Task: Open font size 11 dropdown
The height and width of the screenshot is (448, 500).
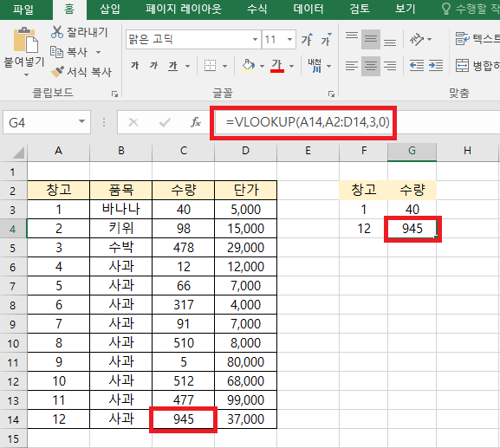Action: coord(289,40)
